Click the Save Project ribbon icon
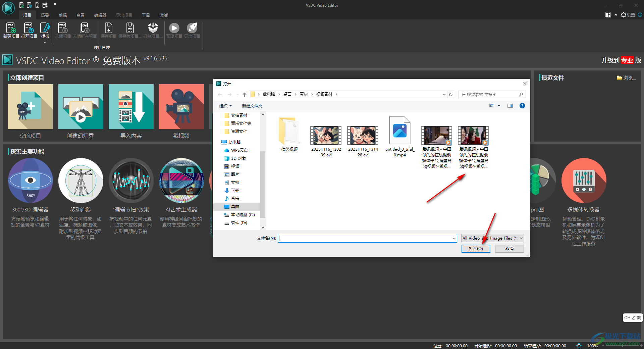This screenshot has height=349, width=644. coord(108,30)
